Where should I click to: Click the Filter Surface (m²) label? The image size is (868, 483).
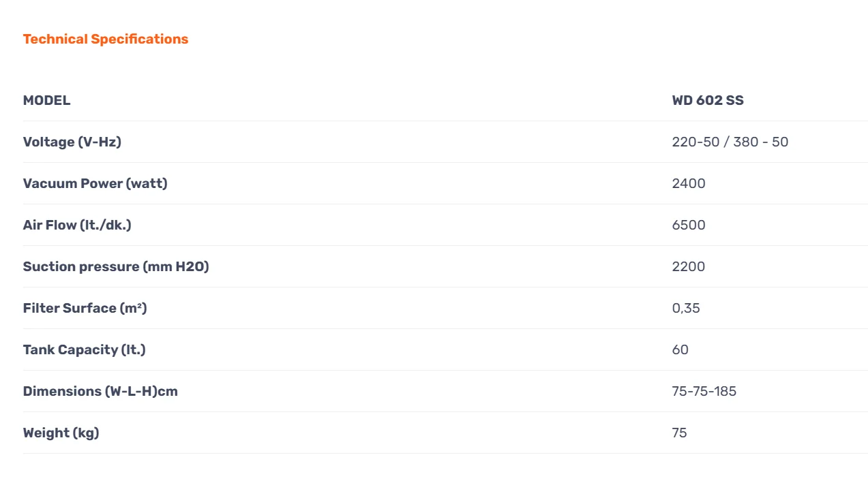pos(85,308)
